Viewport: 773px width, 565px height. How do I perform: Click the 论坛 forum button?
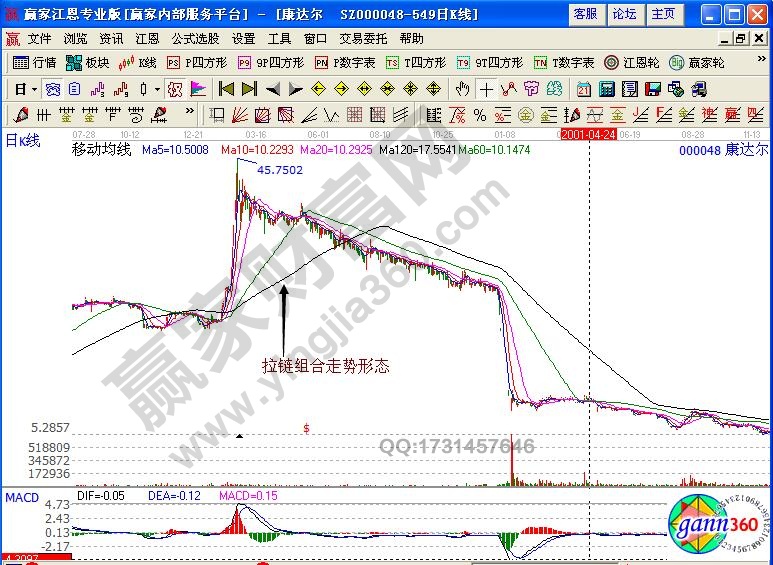click(x=624, y=13)
